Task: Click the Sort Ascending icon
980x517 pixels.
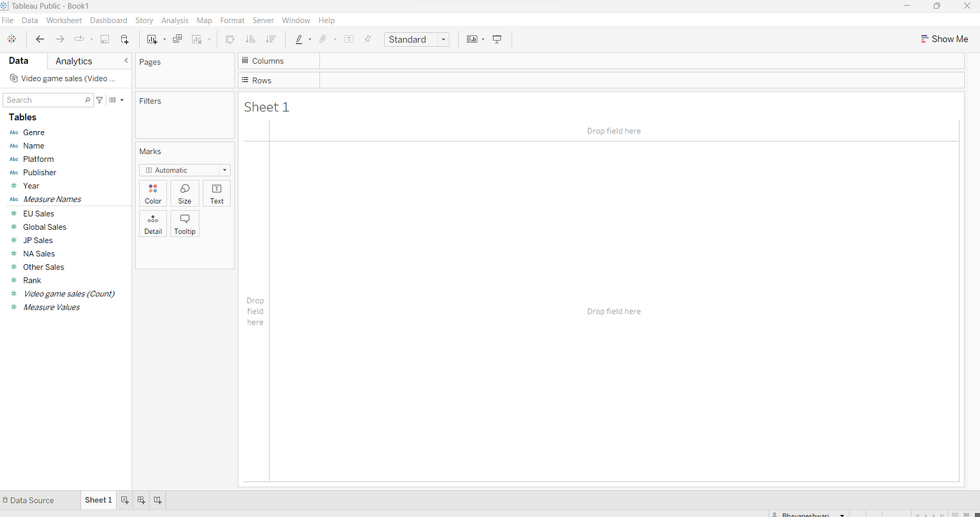Action: 251,39
